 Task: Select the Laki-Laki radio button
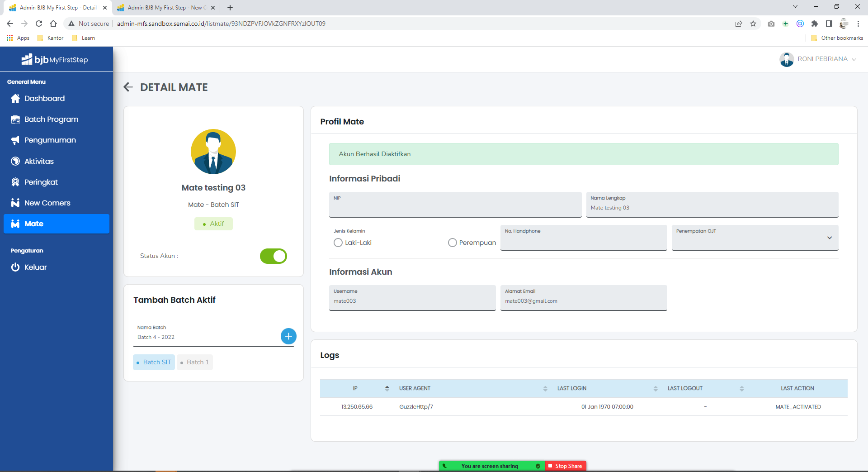[338, 243]
